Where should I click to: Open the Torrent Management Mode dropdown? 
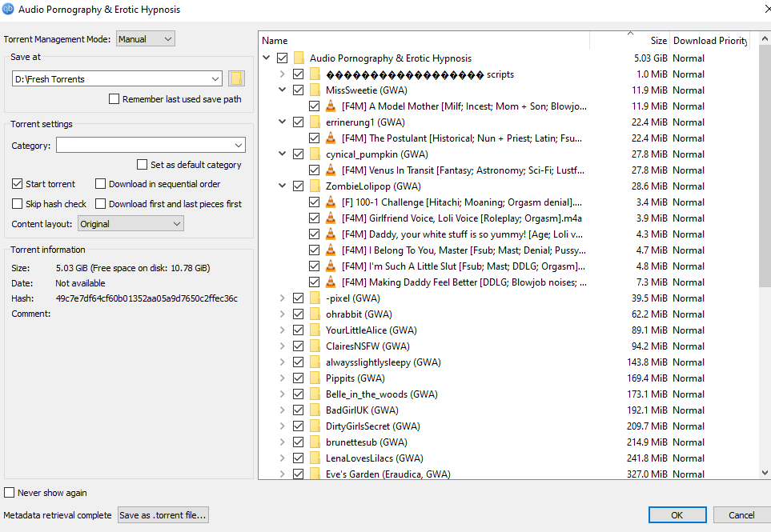pyautogui.click(x=146, y=39)
